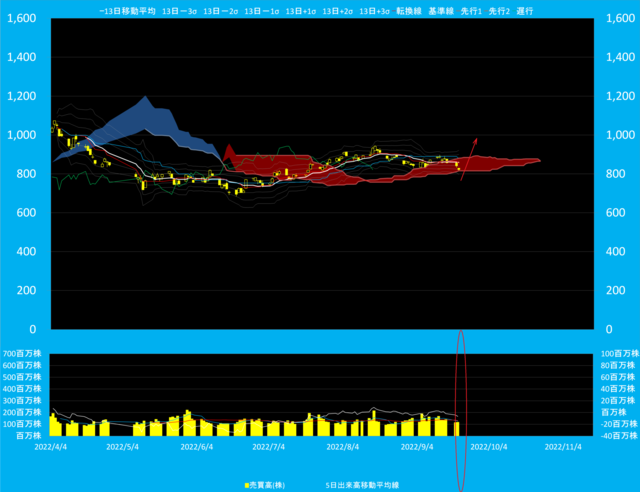Select 200 on the left price axis
640x492 pixels.
[27, 290]
